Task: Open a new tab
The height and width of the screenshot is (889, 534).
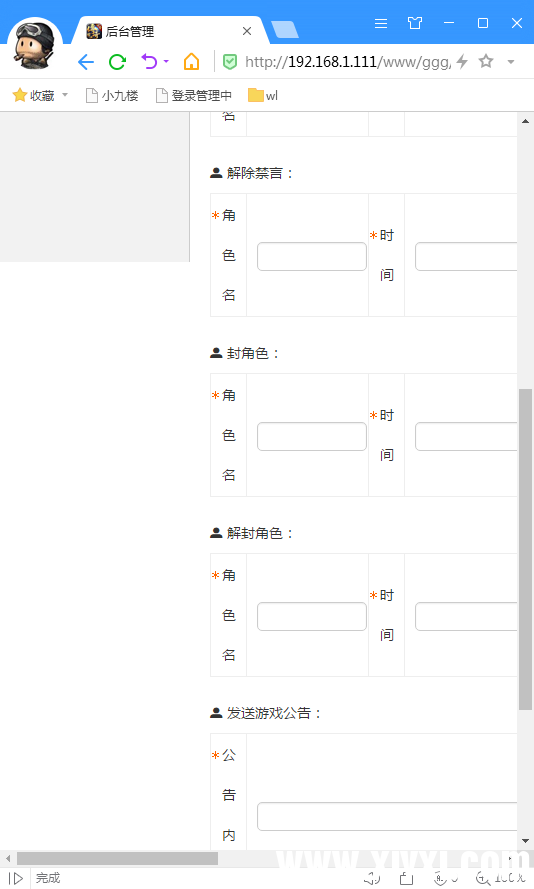Action: [x=285, y=29]
